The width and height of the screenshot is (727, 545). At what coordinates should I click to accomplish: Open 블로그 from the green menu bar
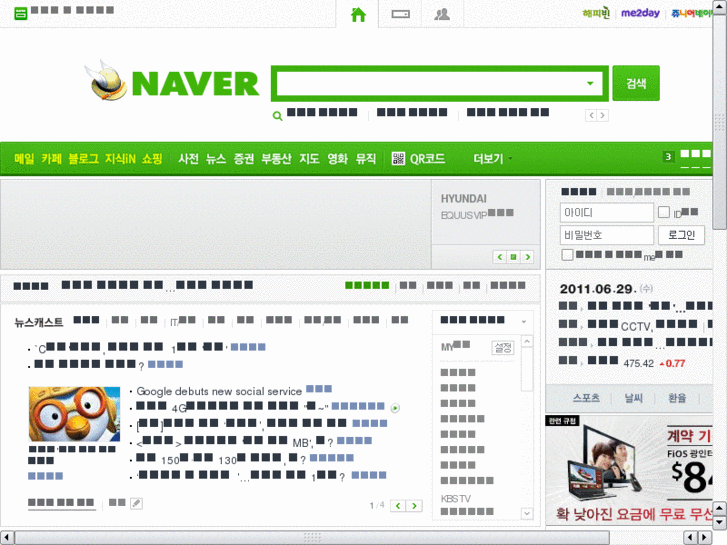(83, 159)
